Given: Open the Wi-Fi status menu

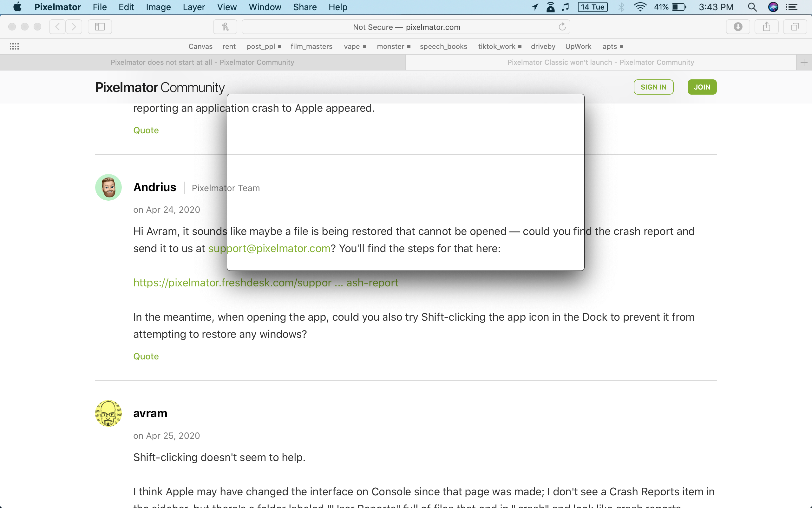Looking at the screenshot, I should click(x=640, y=7).
